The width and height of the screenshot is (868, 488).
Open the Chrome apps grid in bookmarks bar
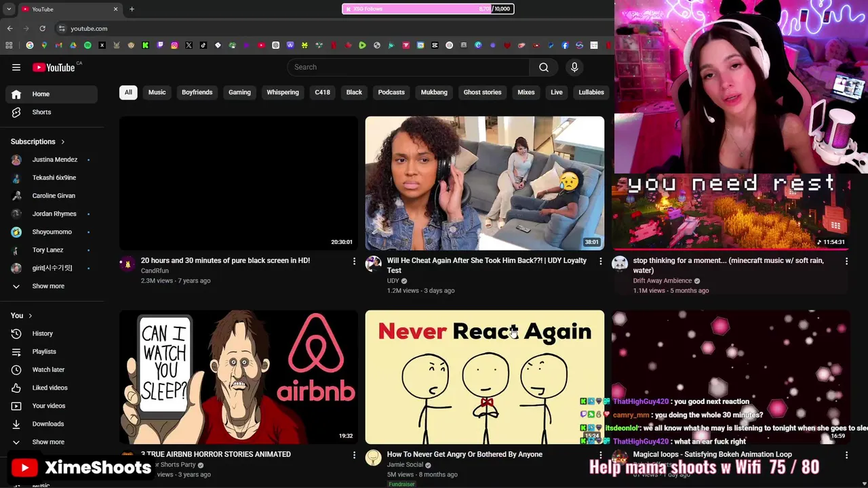9,45
